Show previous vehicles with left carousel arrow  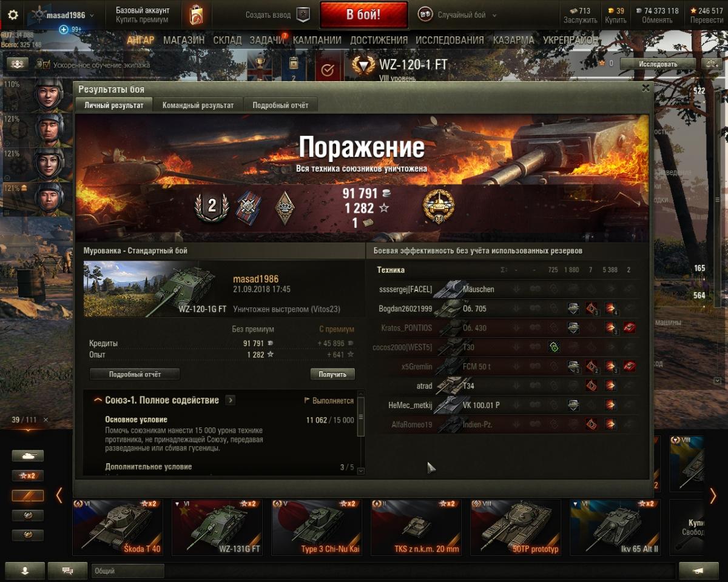click(59, 496)
